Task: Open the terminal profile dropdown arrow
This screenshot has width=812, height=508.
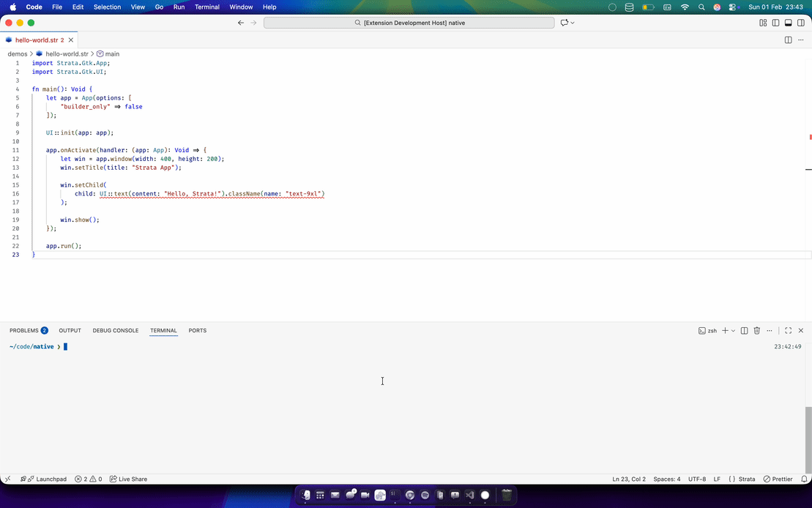Action: [733, 330]
